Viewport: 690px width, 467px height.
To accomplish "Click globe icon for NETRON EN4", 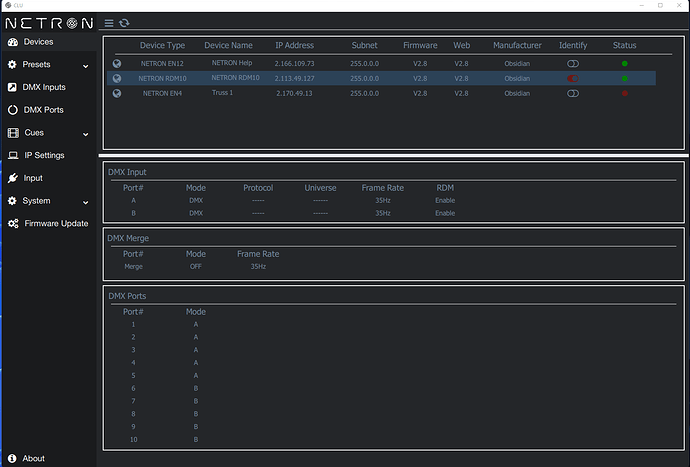I will point(117,93).
